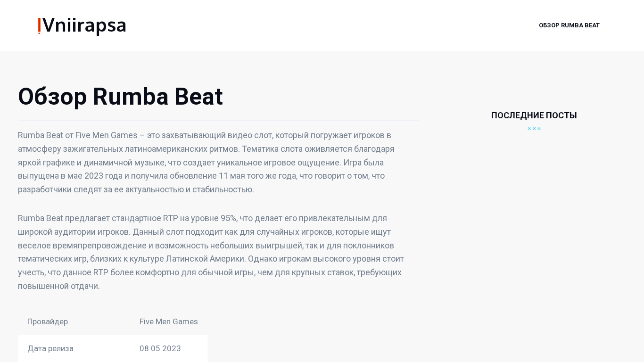Click the Vniirapsa logo text

84,25
